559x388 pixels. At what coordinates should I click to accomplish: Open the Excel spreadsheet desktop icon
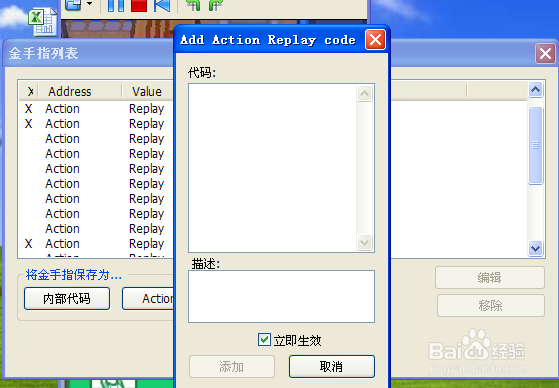(x=43, y=23)
